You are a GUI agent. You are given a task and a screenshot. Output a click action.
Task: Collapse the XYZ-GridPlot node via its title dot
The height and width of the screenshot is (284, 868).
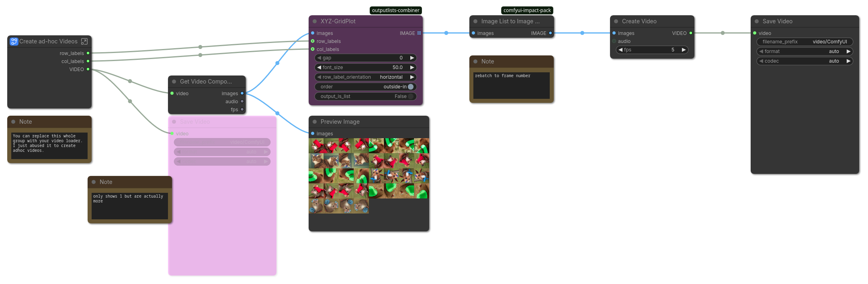pyautogui.click(x=315, y=21)
